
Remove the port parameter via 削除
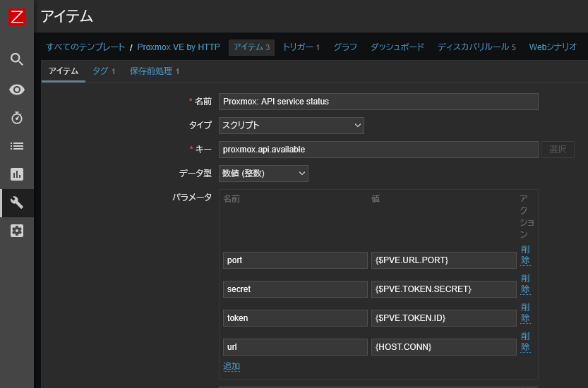point(525,255)
